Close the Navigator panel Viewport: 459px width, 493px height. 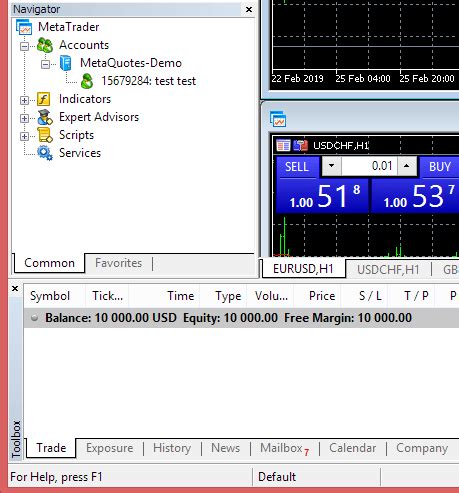coord(249,10)
